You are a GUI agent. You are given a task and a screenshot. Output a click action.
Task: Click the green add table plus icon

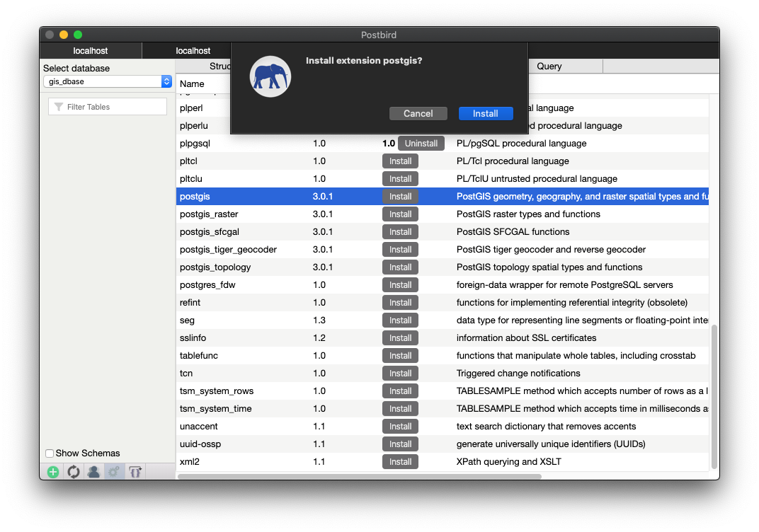pyautogui.click(x=53, y=472)
